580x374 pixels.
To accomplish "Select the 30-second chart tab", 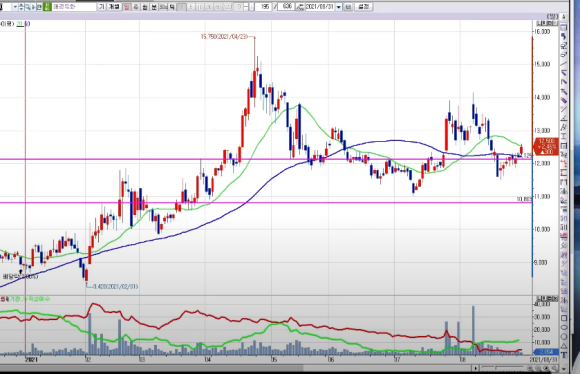I will pyautogui.click(x=163, y=7).
